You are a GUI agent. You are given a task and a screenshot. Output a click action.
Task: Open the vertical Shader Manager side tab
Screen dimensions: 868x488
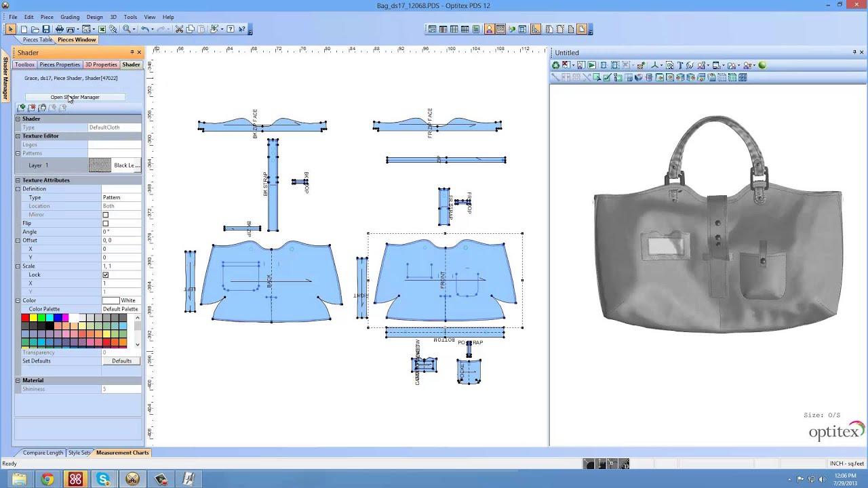pyautogui.click(x=5, y=79)
